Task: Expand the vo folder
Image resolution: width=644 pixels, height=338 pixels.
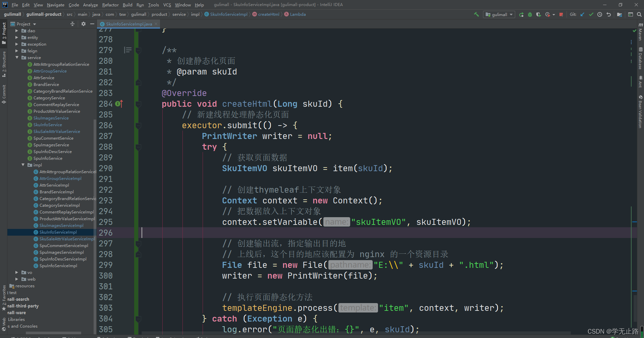Action: pyautogui.click(x=17, y=272)
